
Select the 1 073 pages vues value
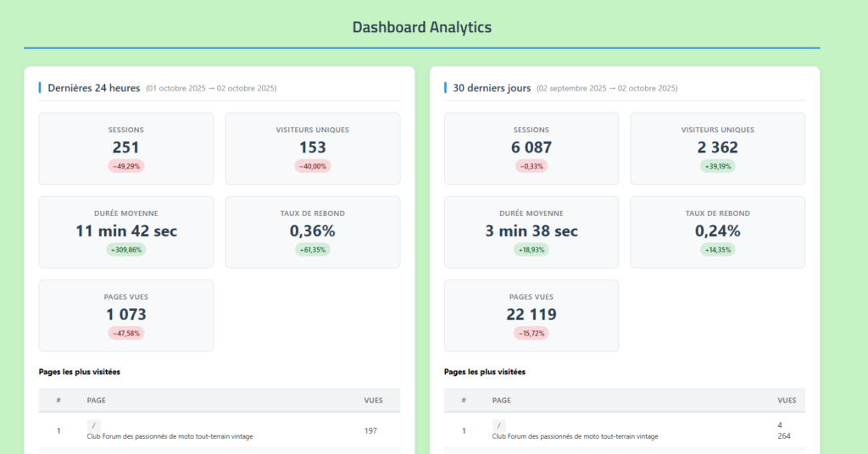pos(126,314)
